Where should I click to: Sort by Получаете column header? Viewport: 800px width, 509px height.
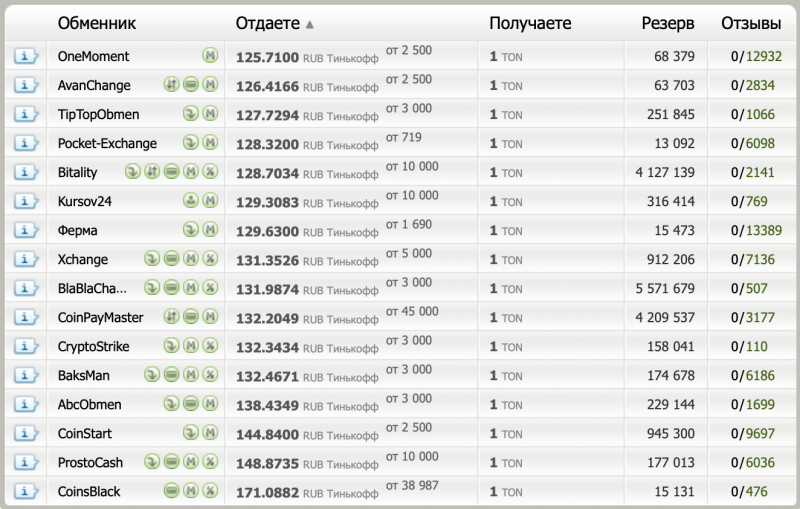(x=530, y=23)
